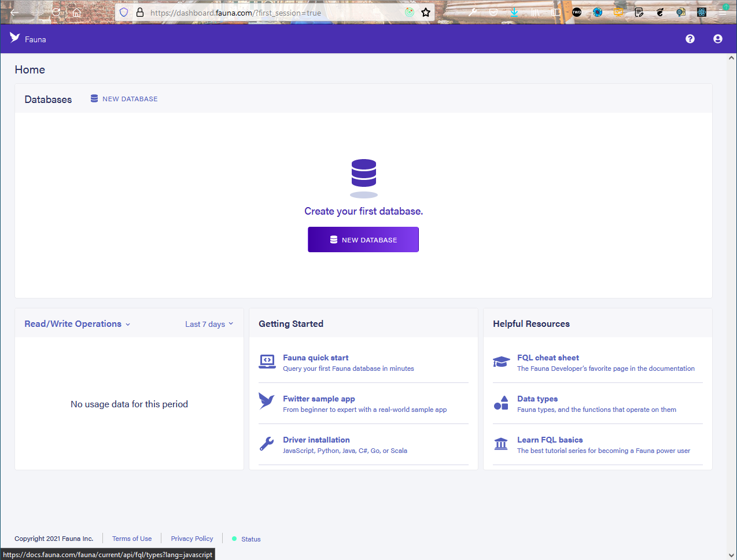Click 'JavaScript, Python, Java, C#, Go, or Scala' text
The height and width of the screenshot is (560, 737).
pyautogui.click(x=345, y=451)
